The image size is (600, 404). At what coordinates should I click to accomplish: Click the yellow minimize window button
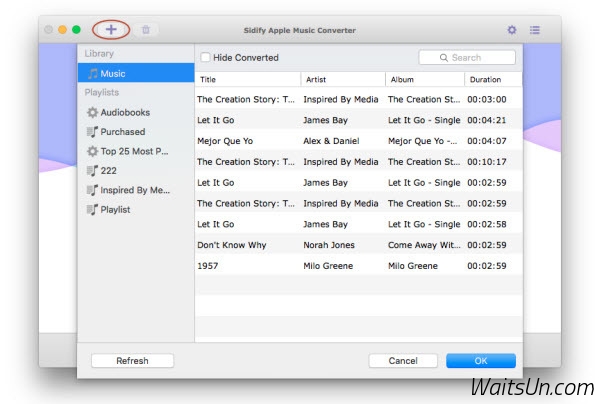click(62, 29)
